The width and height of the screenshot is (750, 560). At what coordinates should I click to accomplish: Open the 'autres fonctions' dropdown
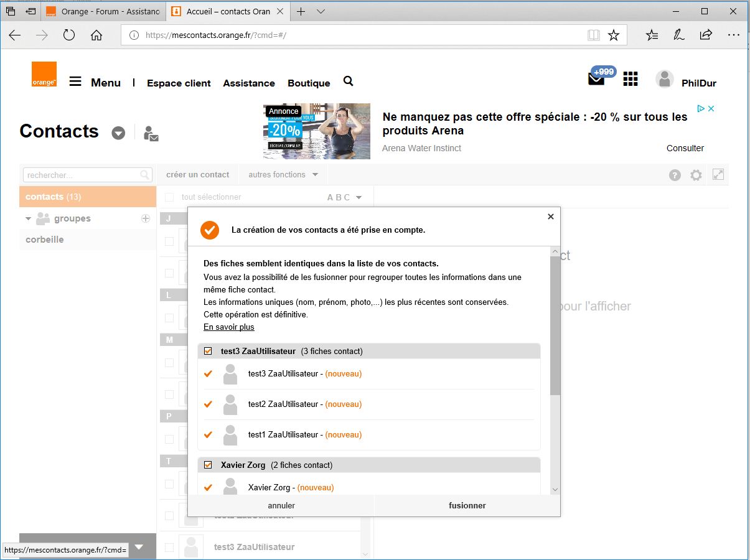click(x=283, y=175)
